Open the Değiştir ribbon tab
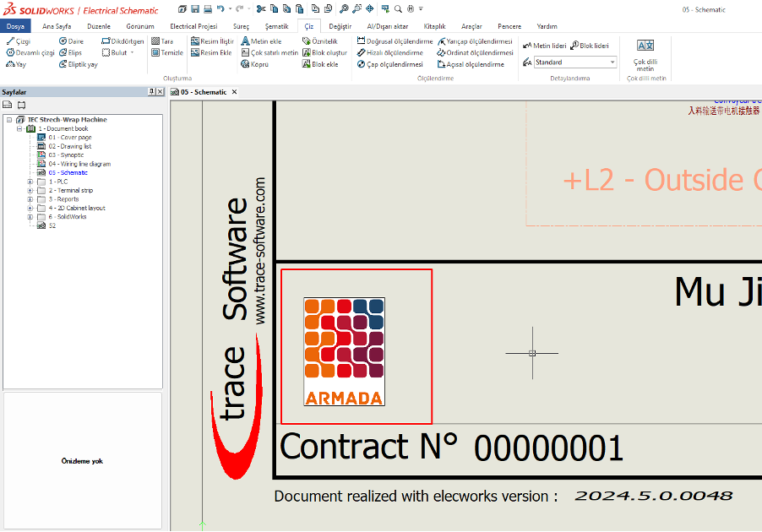Viewport: 762px width, 532px height. click(x=340, y=26)
